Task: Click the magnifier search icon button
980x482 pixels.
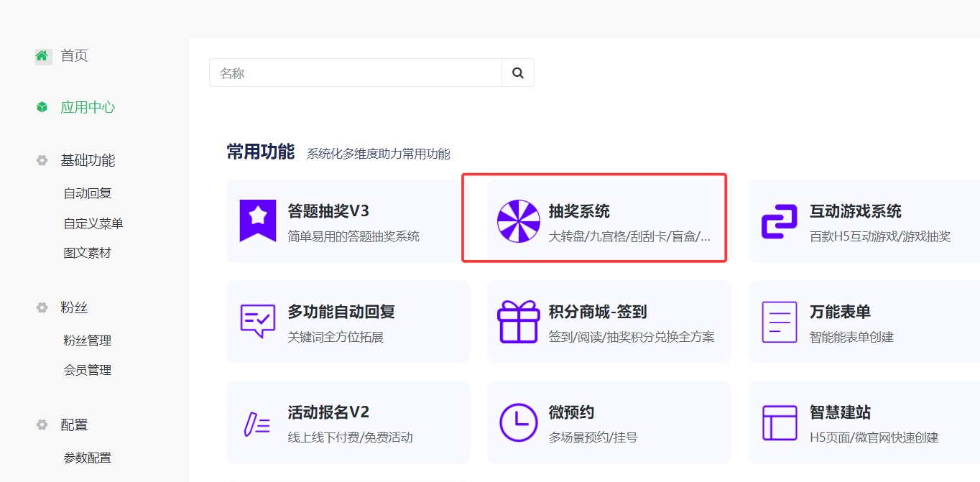Action: tap(518, 73)
